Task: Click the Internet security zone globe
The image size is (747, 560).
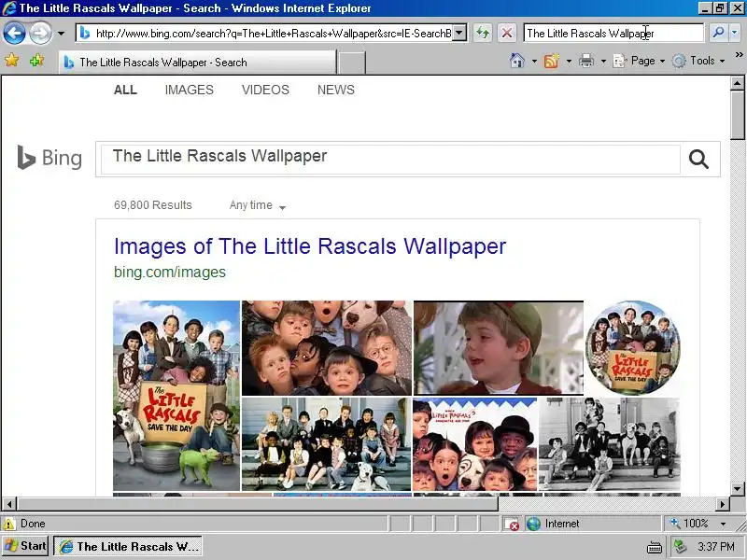Action: click(x=533, y=524)
